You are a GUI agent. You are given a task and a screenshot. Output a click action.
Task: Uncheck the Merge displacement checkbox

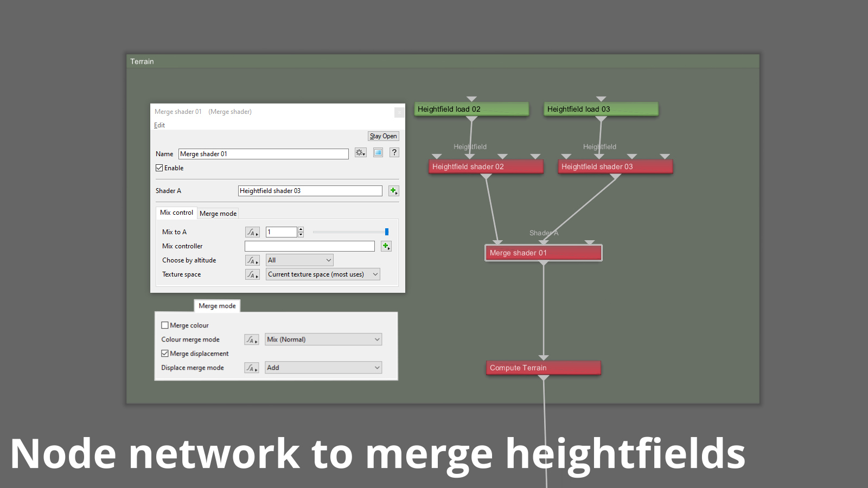coord(165,354)
